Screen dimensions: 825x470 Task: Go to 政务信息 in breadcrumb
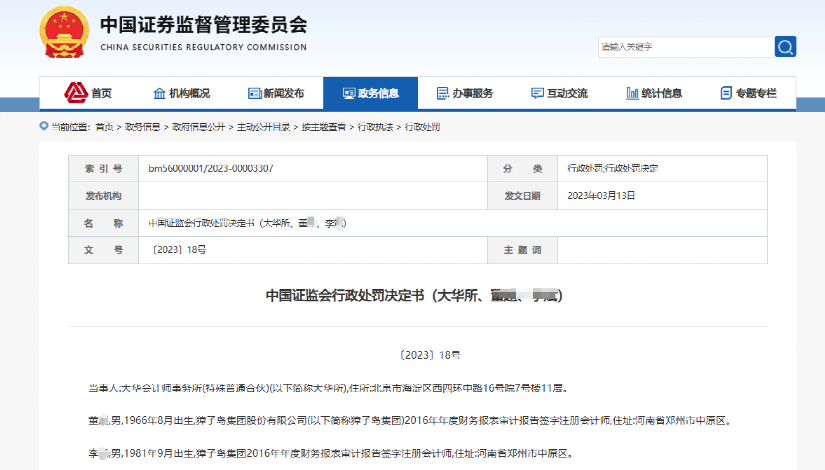click(x=143, y=127)
